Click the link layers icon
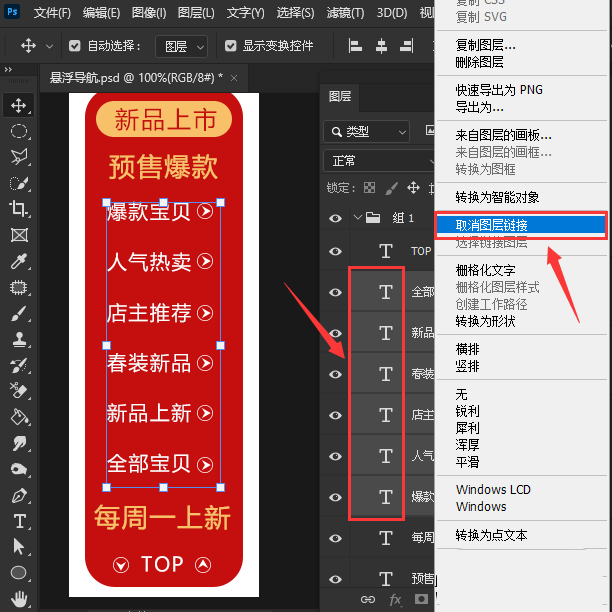 point(368,599)
